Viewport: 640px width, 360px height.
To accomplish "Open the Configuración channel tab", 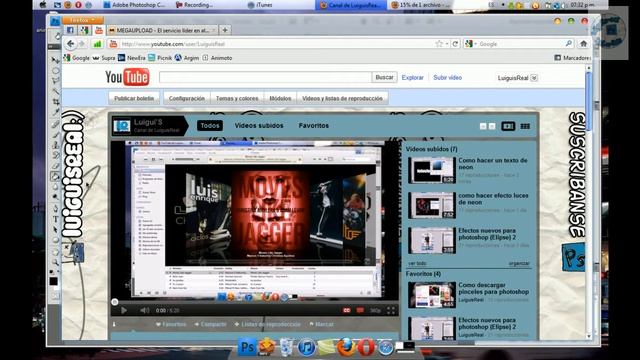I will pos(187,98).
